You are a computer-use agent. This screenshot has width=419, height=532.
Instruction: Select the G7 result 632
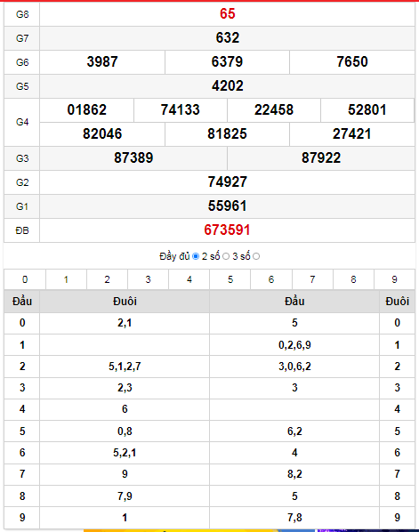pyautogui.click(x=228, y=37)
